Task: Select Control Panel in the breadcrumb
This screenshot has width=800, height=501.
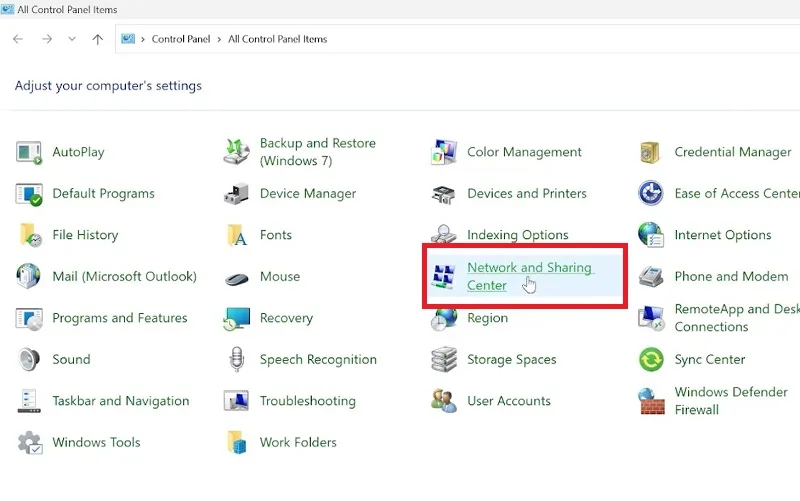Action: [x=181, y=39]
